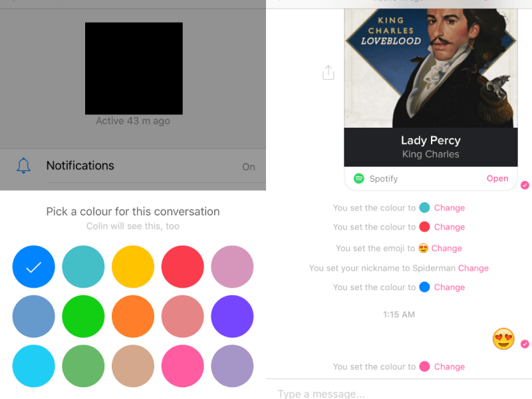
Task: Select the yellow colour swatch
Action: pos(133,267)
